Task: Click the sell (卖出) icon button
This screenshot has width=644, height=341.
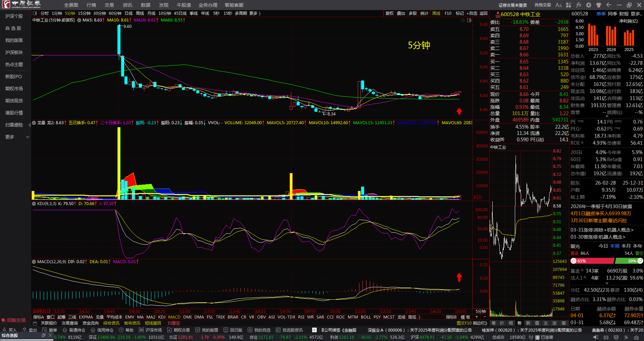Action: (30, 330)
